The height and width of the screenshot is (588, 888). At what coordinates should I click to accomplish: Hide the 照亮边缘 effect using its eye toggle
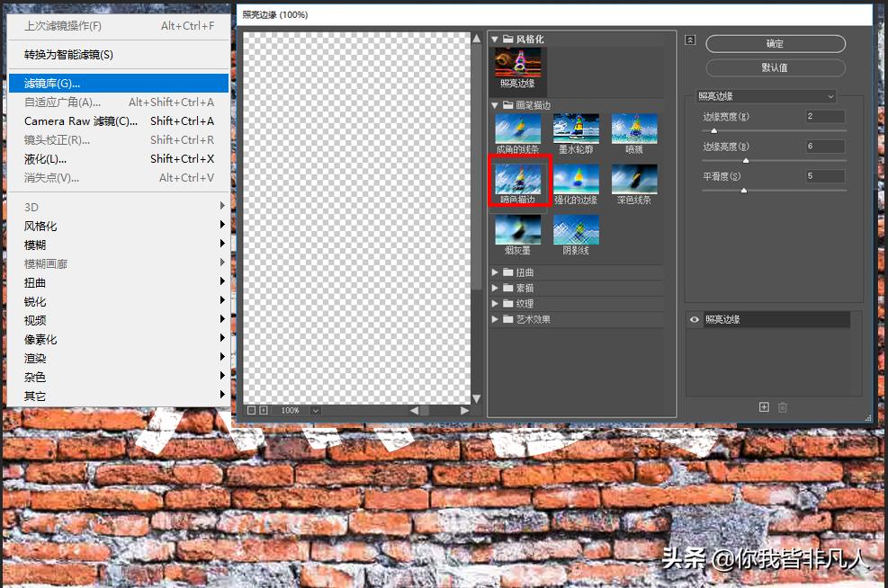693,319
